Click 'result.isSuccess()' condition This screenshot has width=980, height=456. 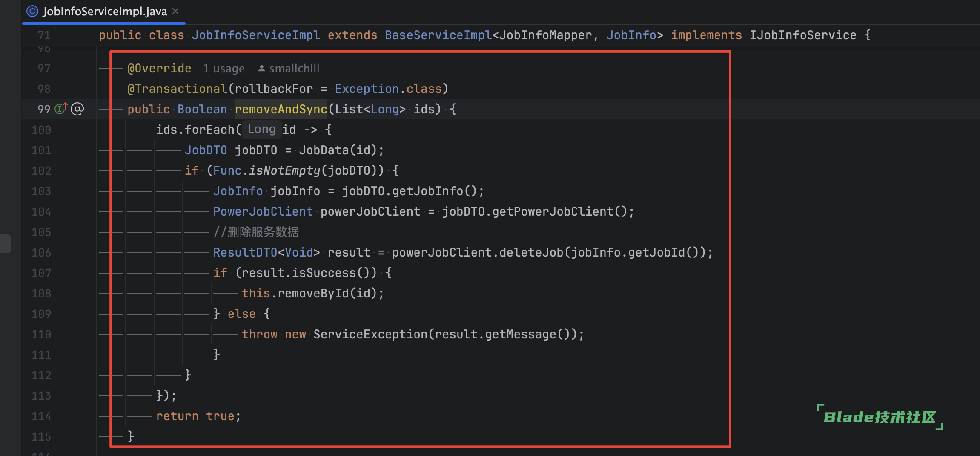point(309,273)
